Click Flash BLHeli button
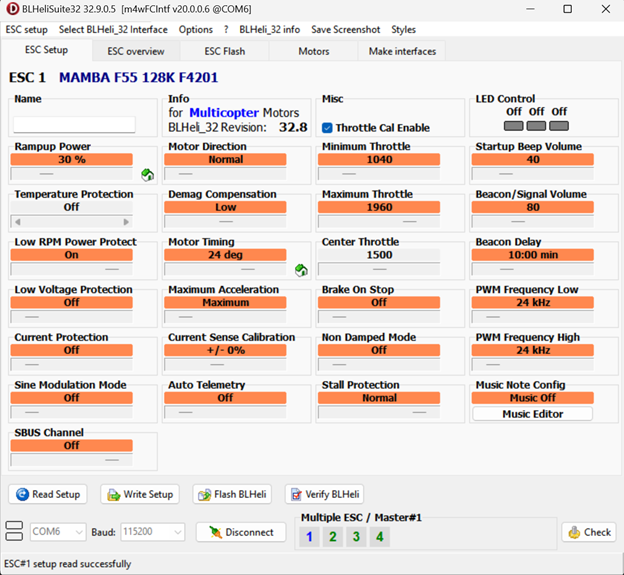 pyautogui.click(x=232, y=494)
